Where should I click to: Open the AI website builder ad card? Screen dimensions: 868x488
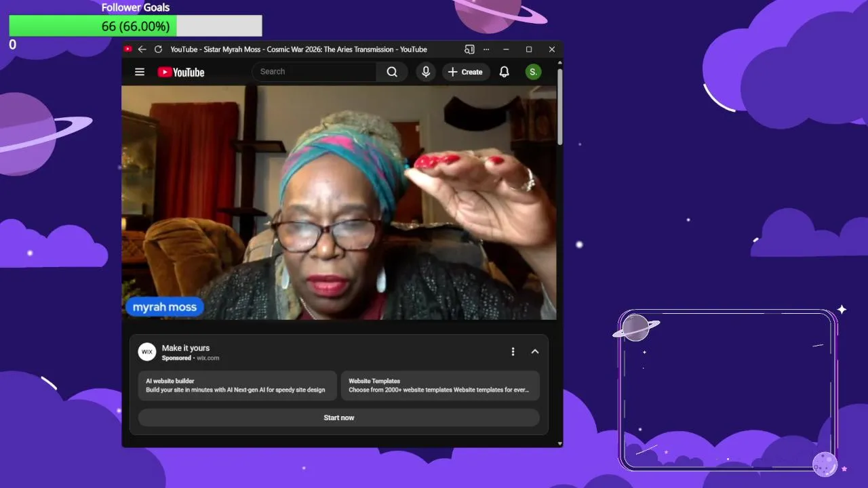point(237,386)
